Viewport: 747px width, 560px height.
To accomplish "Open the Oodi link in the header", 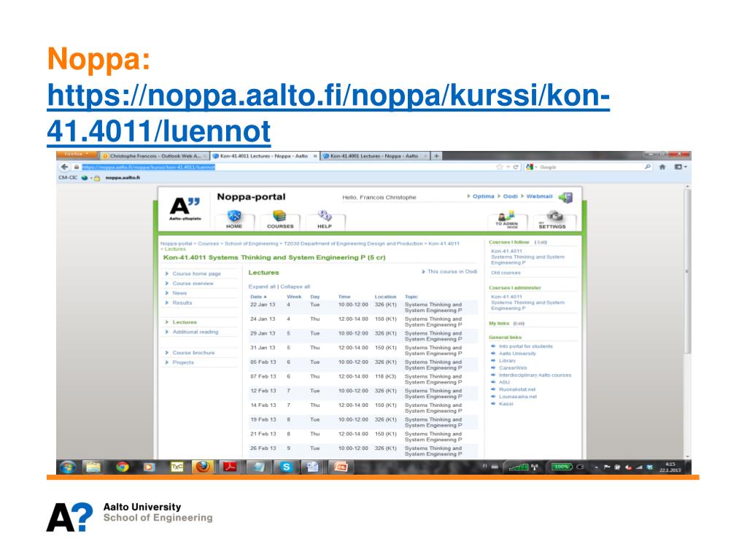I will tap(510, 196).
